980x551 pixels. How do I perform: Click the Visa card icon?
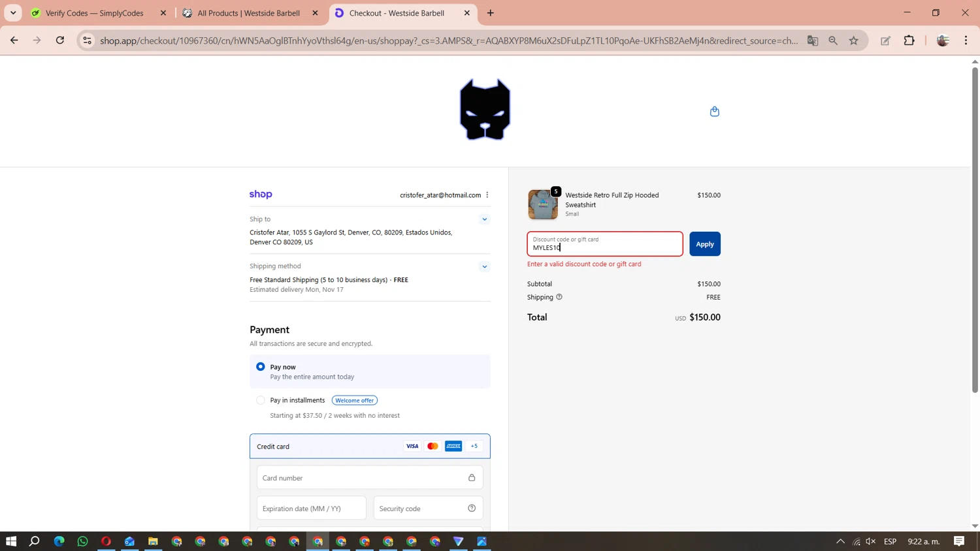pyautogui.click(x=412, y=447)
